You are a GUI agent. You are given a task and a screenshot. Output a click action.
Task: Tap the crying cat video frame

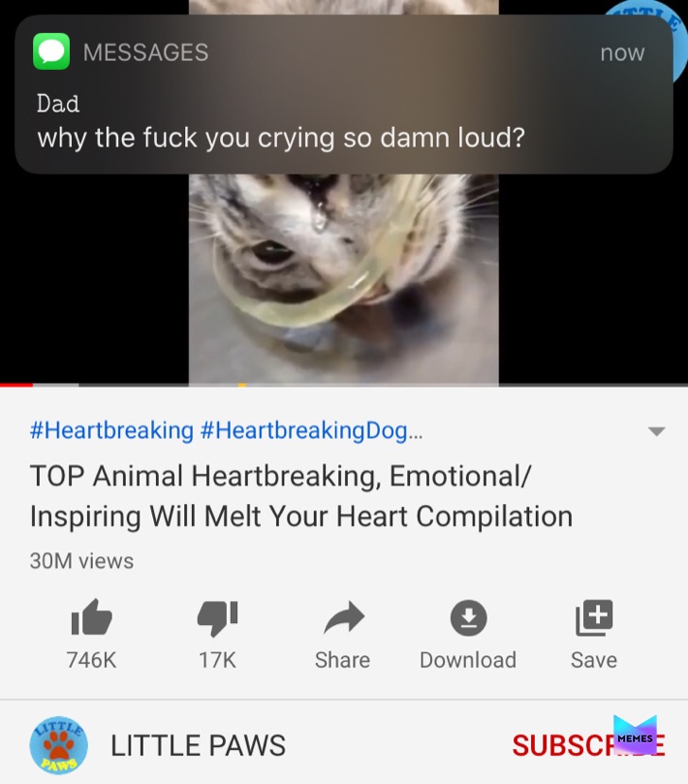click(343, 278)
